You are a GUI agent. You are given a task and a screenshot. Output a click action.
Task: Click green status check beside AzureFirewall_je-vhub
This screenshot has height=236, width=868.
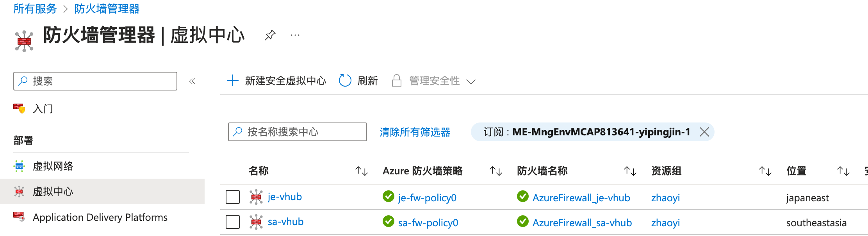[523, 196]
